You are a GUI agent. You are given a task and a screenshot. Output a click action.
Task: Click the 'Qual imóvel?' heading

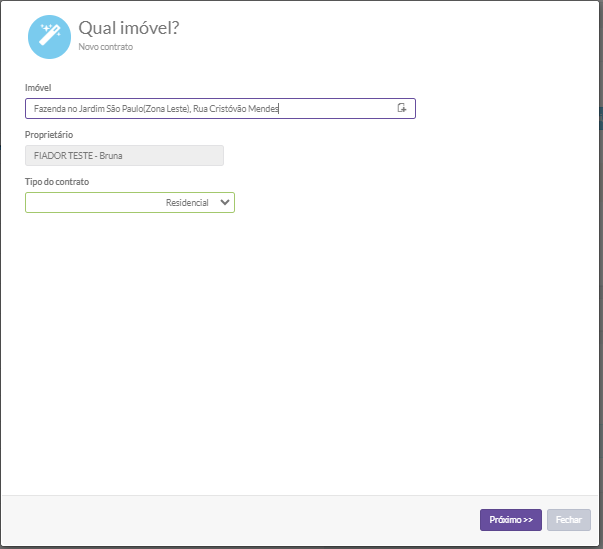[129, 27]
